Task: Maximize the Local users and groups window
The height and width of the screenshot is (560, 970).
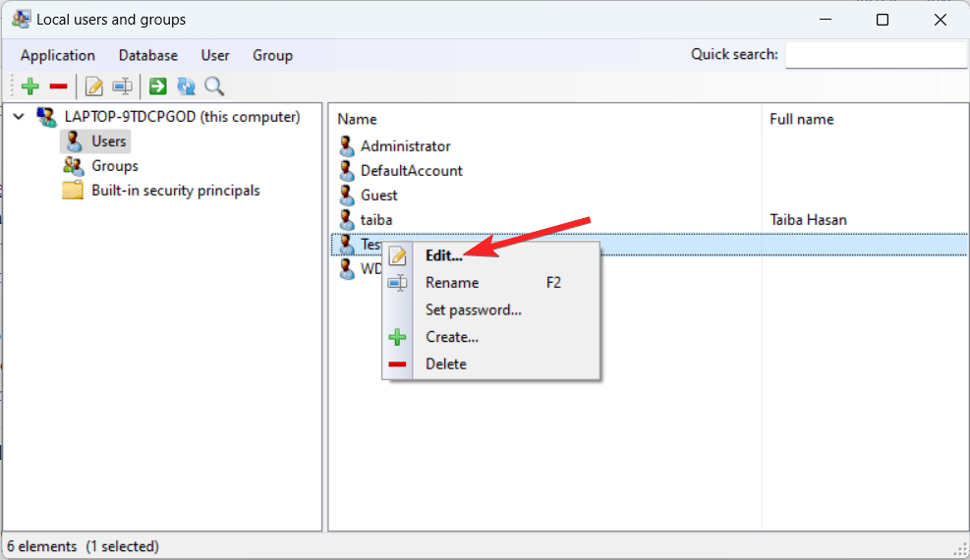Action: [883, 20]
